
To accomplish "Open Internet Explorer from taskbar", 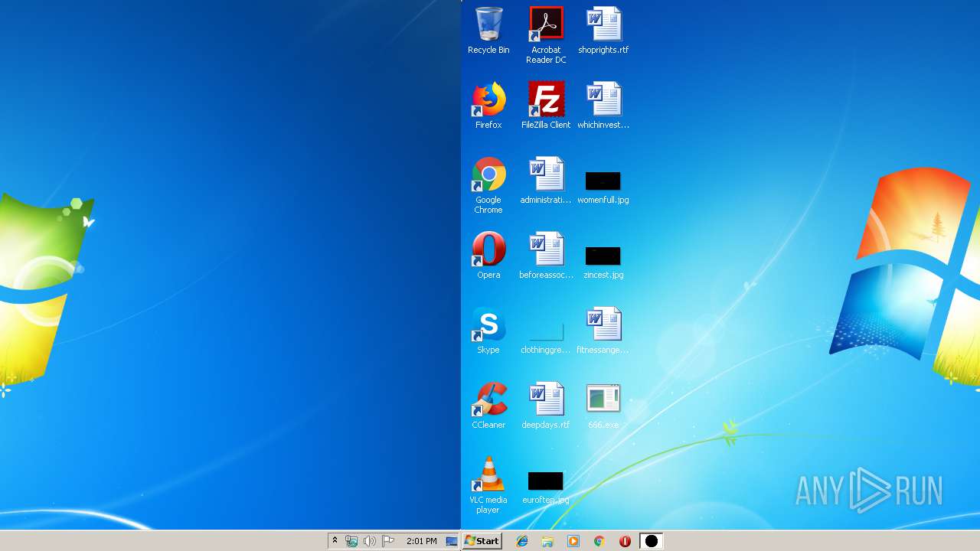I will [x=522, y=541].
